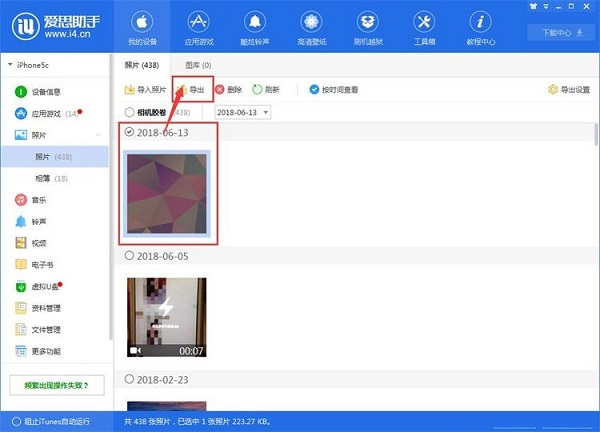Screen dimensions: 600x432
Task: Open the 教程中心 info icon
Action: (481, 28)
